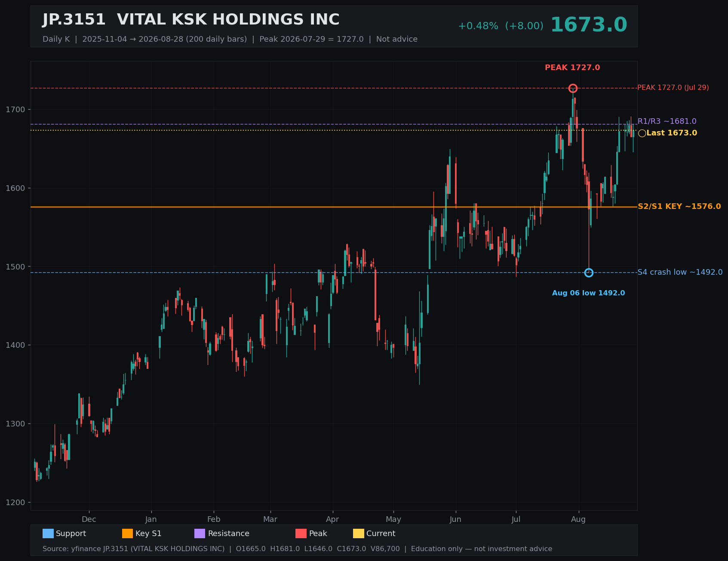Click the "Aug 06 low 1492.0" annotation
728x561 pixels.
pyautogui.click(x=589, y=293)
